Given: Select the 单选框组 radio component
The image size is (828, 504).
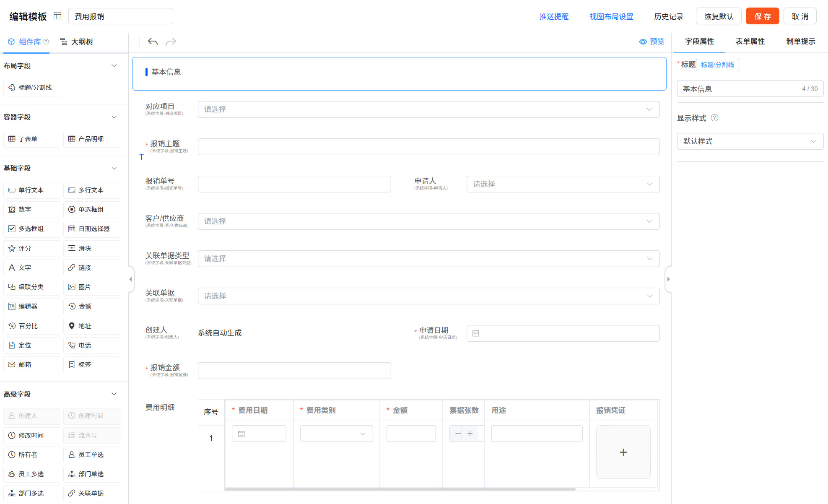Looking at the screenshot, I should tap(92, 210).
